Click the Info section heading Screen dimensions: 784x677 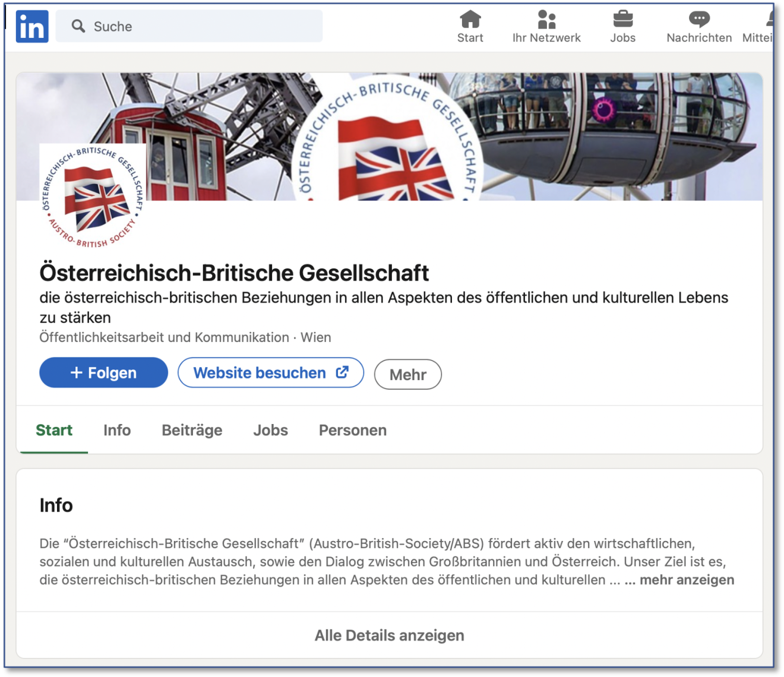coord(56,505)
